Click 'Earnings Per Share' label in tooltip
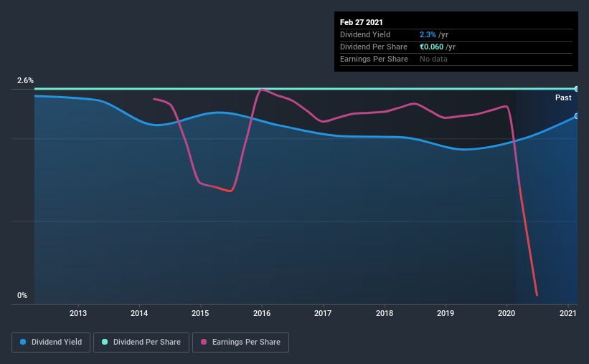Screen dimensions: 589x364 pyautogui.click(x=374, y=59)
